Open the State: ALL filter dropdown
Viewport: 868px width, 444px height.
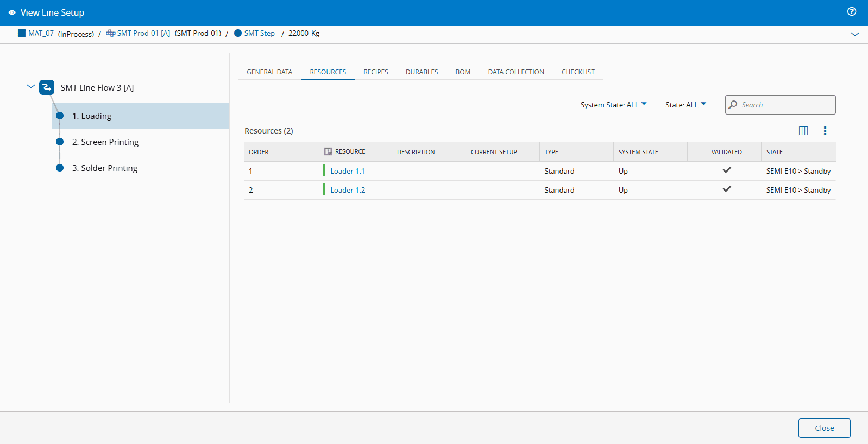coord(685,105)
